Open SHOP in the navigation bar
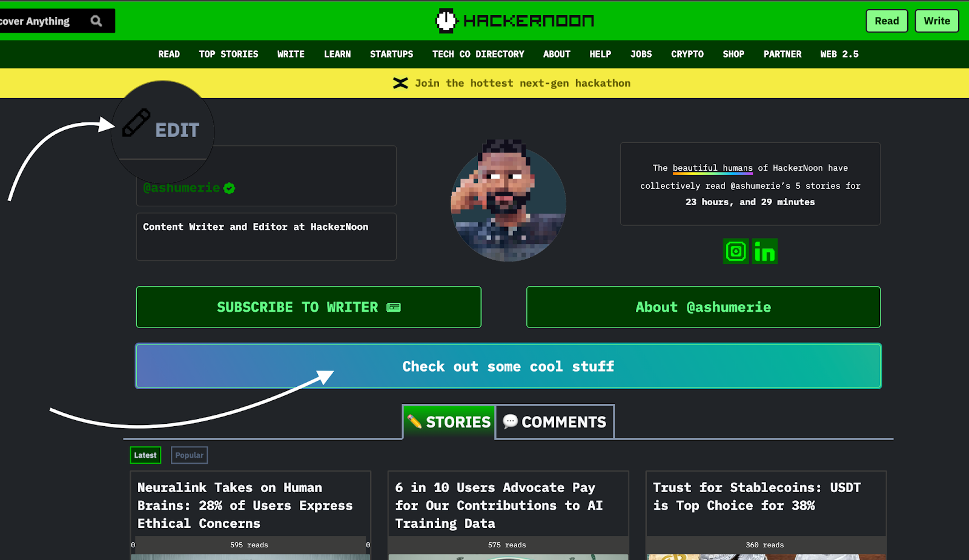 [x=733, y=54]
